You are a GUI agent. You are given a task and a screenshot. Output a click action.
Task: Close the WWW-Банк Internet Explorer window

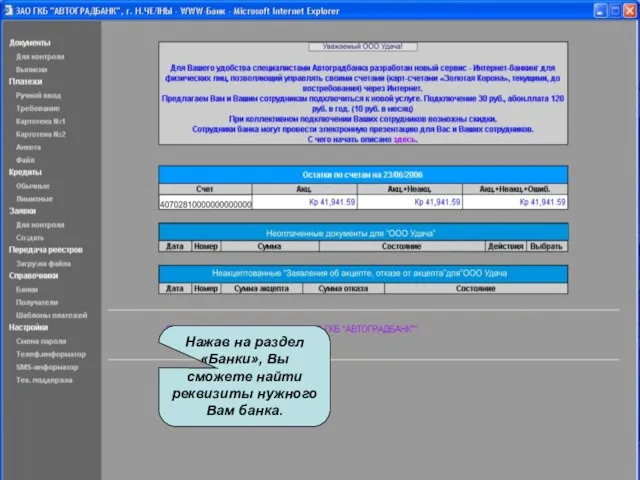[630, 11]
